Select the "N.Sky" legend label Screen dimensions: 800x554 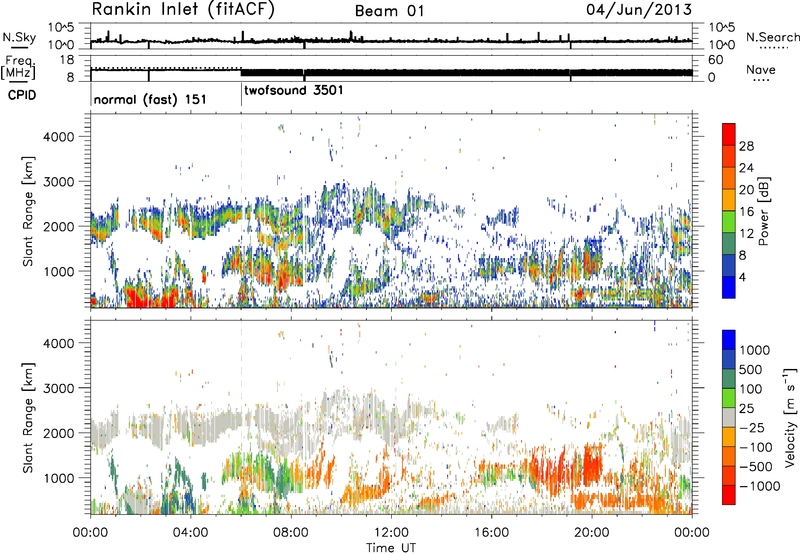[x=19, y=37]
